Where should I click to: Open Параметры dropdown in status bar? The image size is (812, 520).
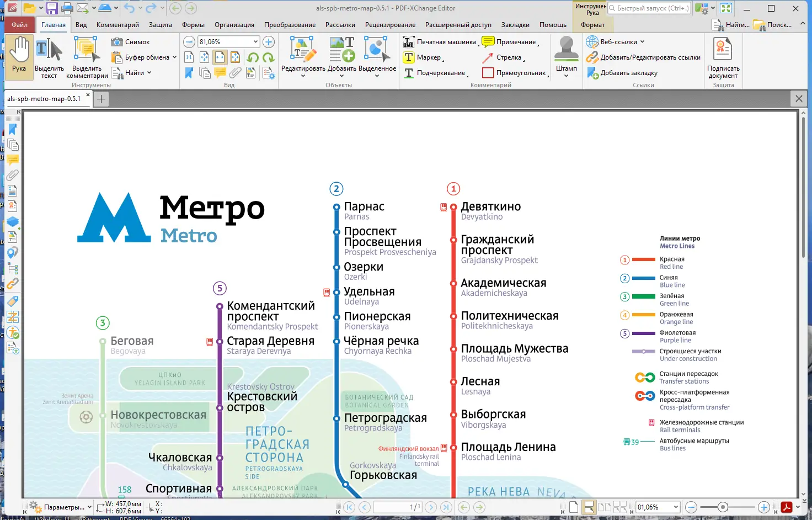89,507
